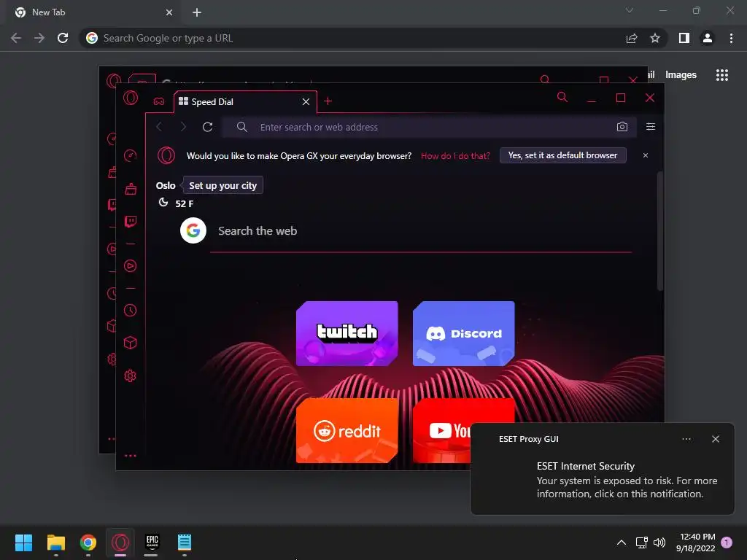Image resolution: width=747 pixels, height=560 pixels.
Task: Focus 'Search the web' field
Action: click(421, 231)
